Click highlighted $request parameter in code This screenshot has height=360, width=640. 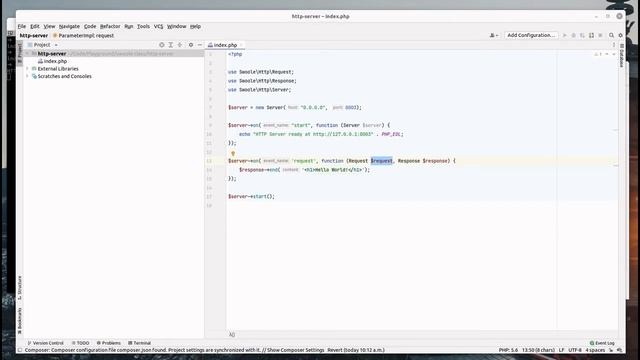[x=382, y=161]
